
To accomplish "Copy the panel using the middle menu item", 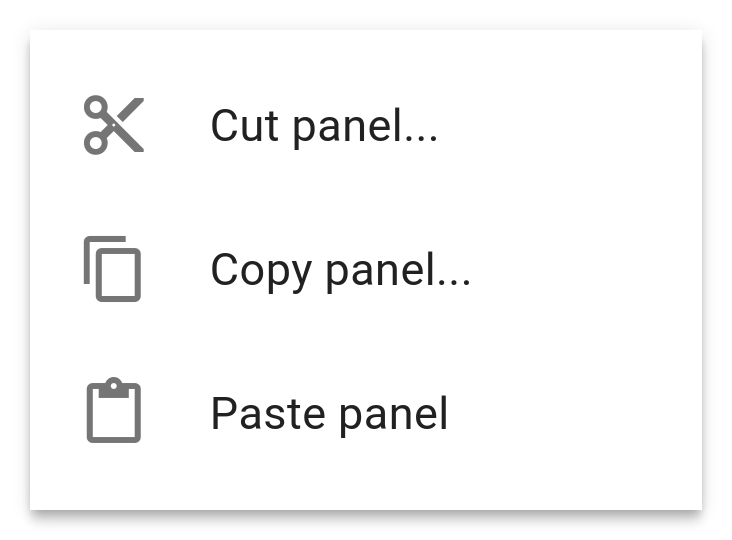I will (x=340, y=270).
